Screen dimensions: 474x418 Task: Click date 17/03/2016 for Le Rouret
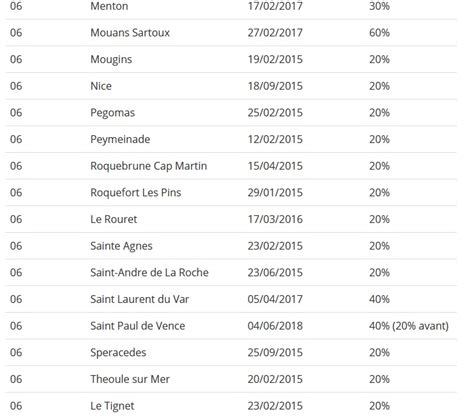tap(275, 219)
